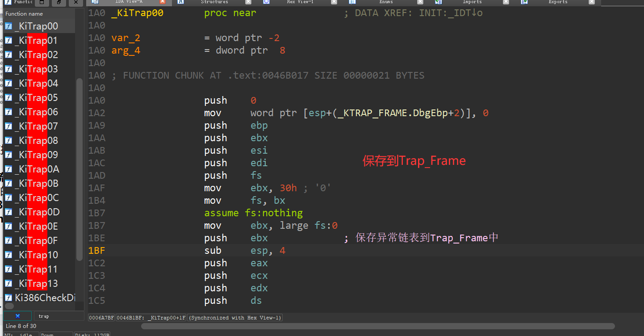644x336 pixels.
Task: Click the Functions list vertical scrollbar
Action: coord(79,170)
